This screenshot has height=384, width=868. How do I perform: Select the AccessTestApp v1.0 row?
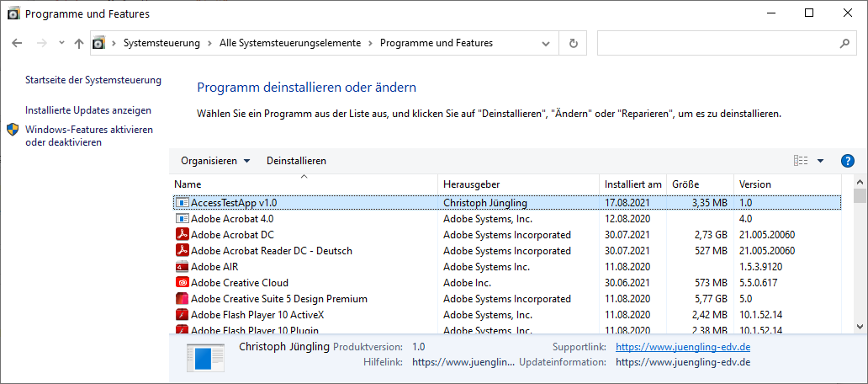click(x=507, y=203)
